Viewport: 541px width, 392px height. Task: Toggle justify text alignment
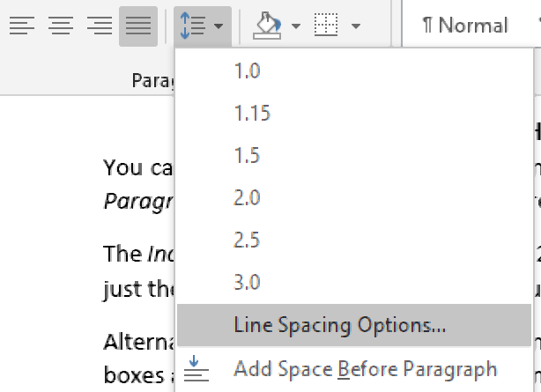[138, 26]
